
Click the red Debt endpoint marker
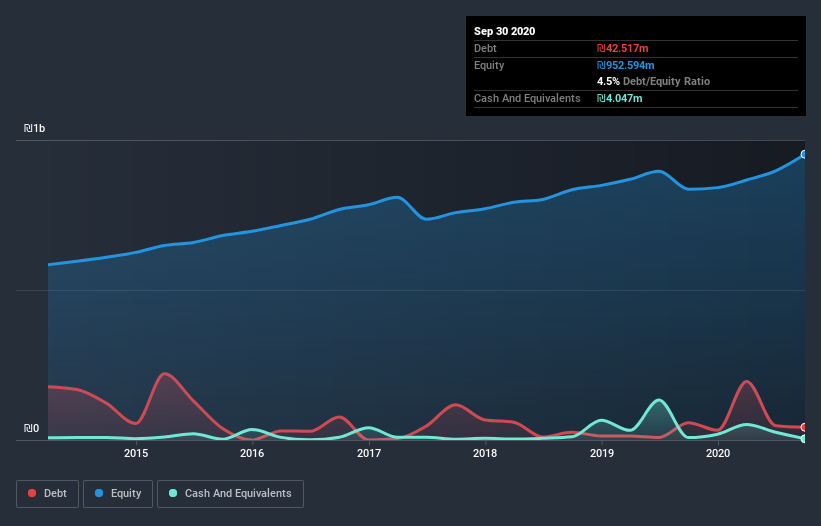(x=804, y=427)
